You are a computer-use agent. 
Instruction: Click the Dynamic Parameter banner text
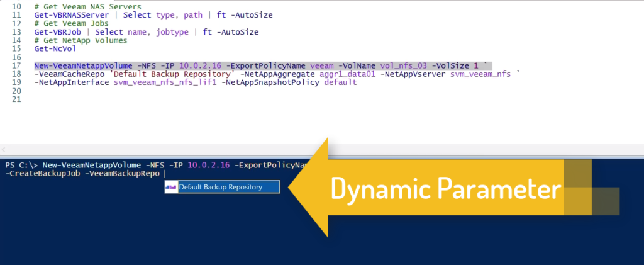[446, 188]
